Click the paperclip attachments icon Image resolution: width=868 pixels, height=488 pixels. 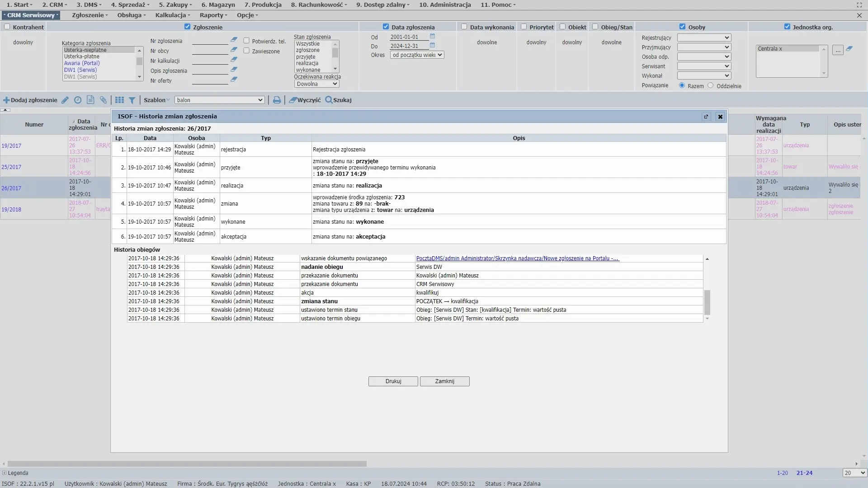coord(104,100)
